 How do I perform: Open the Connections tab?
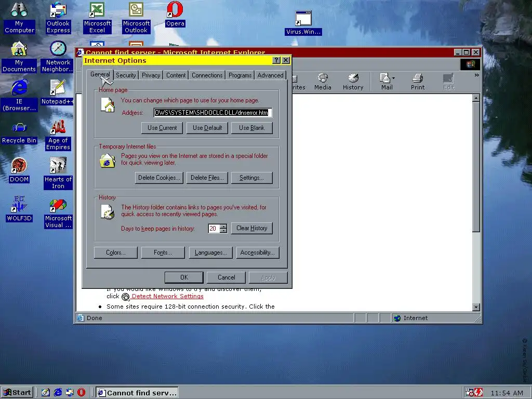[x=207, y=75]
